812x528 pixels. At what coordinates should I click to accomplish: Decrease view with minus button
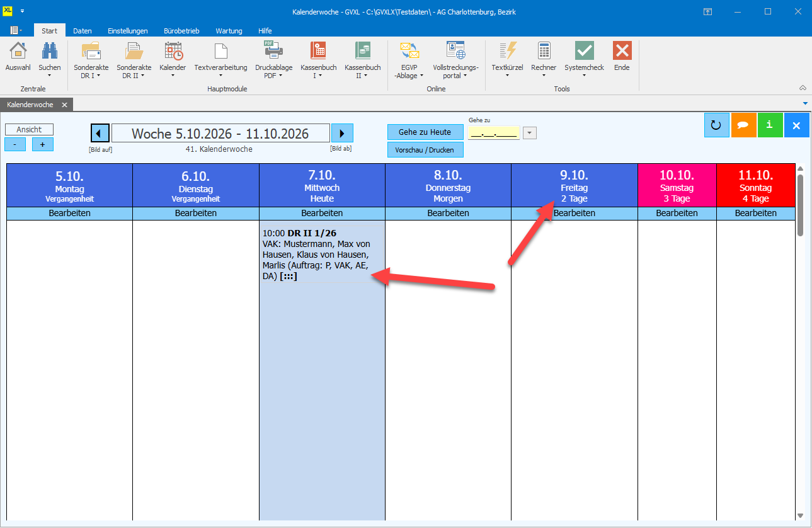click(15, 144)
